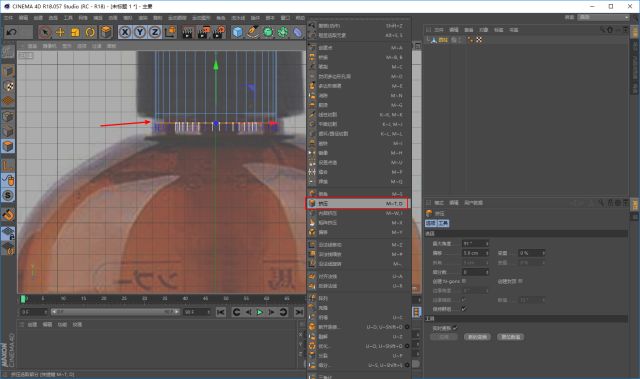Add a Cube primitive object
Screen dimensions: 640x379
click(237, 32)
